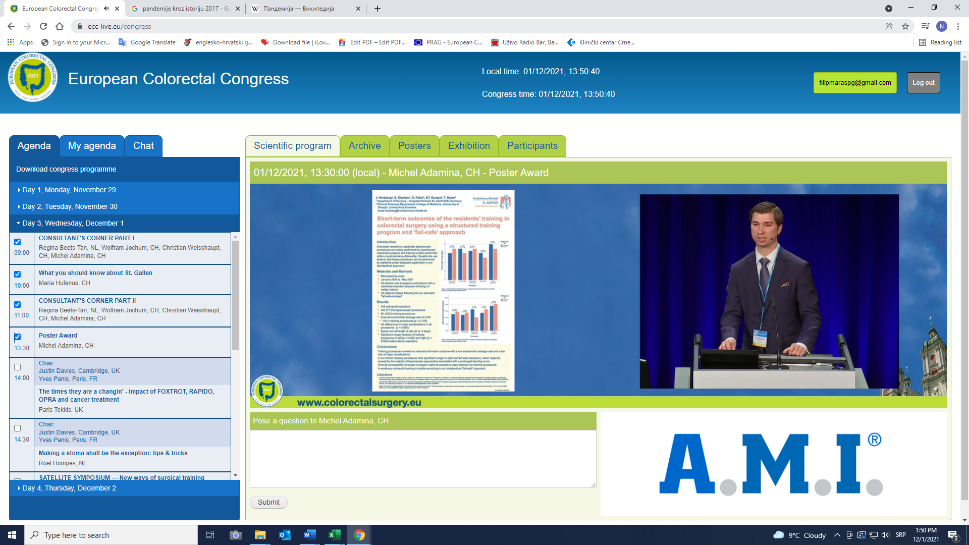Open the Excel icon in the taskbar

point(334,535)
